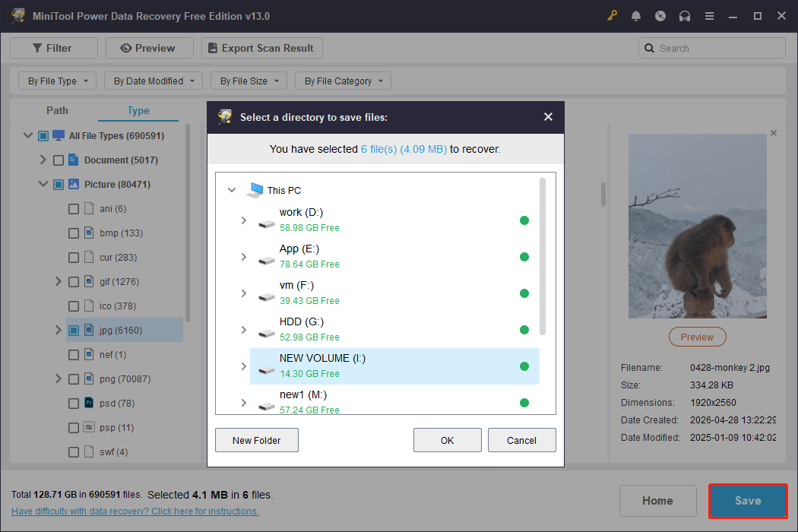Click the Filter toolbar button

tap(54, 48)
